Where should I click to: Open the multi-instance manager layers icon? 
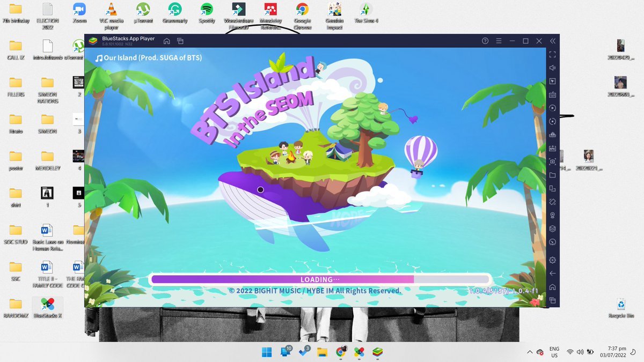(552, 228)
